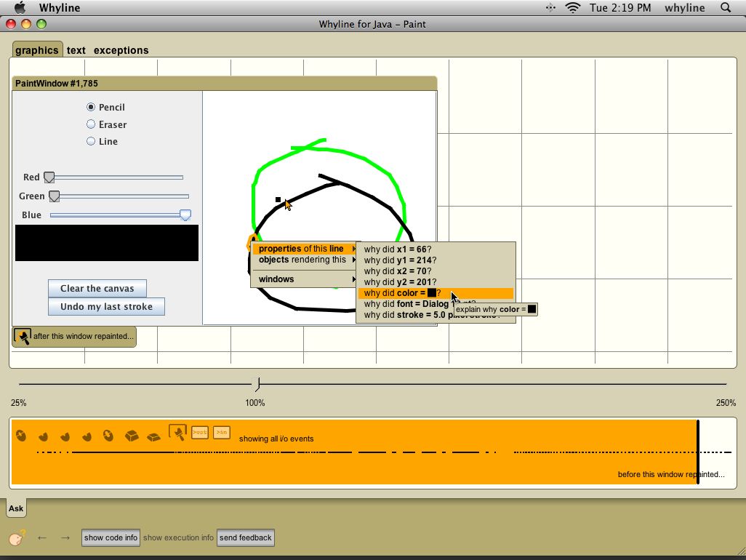
Task: Click 'show code info' button
Action: pos(111,538)
